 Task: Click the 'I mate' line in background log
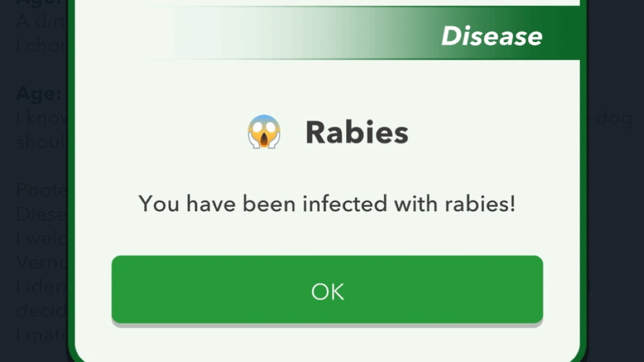click(x=42, y=336)
